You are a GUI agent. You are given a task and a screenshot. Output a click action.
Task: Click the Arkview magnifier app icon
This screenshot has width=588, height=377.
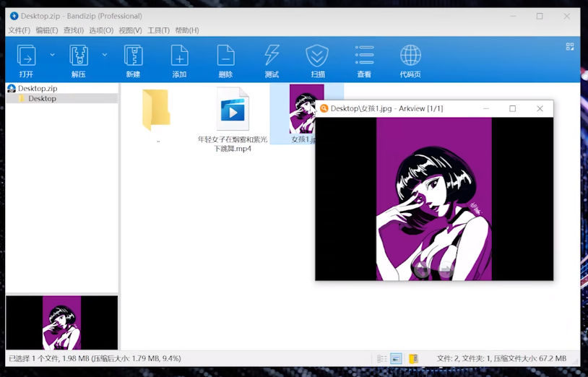[x=324, y=108]
